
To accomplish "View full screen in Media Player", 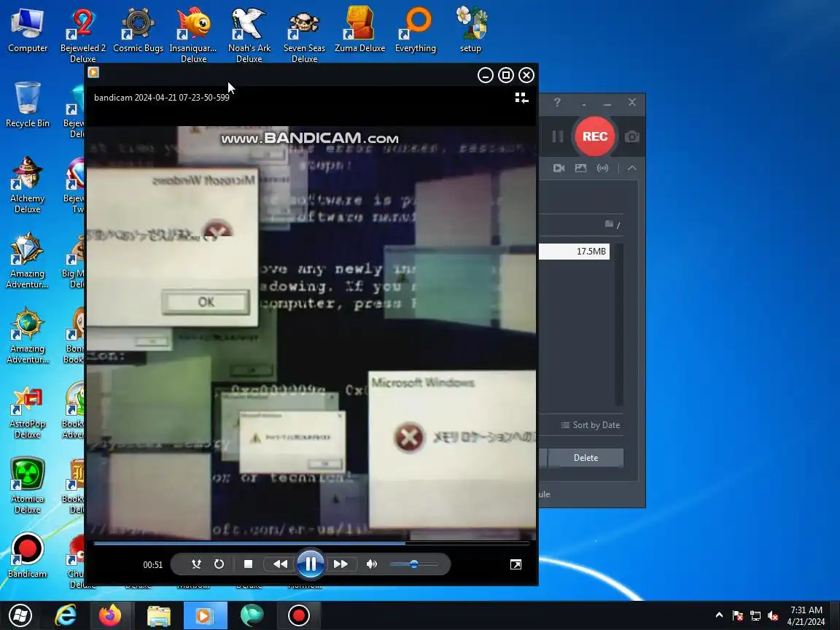I will click(x=516, y=564).
